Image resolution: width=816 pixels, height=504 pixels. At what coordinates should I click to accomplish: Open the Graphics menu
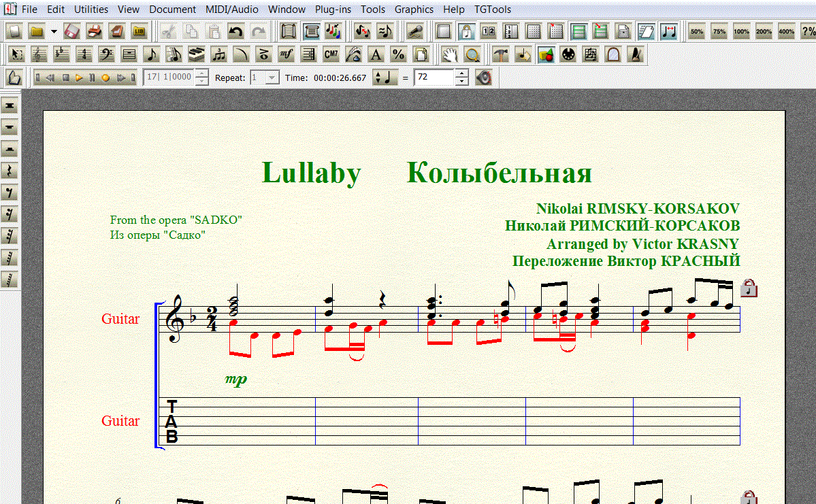coord(414,10)
